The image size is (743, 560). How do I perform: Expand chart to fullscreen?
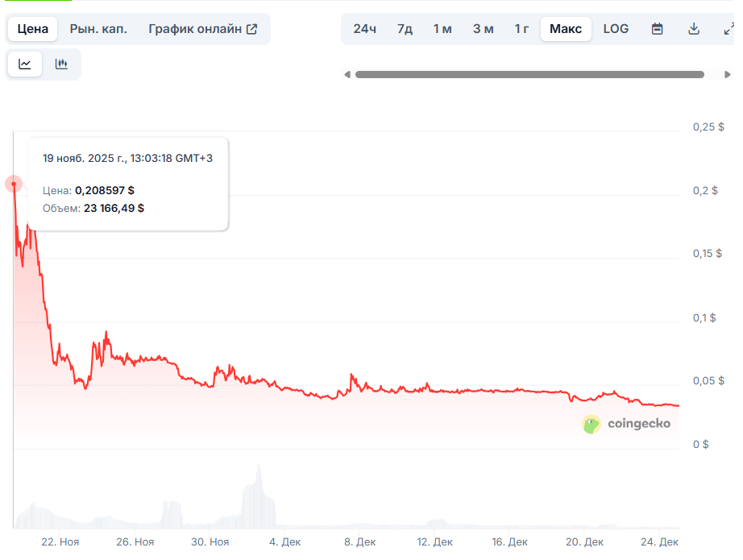pos(728,29)
